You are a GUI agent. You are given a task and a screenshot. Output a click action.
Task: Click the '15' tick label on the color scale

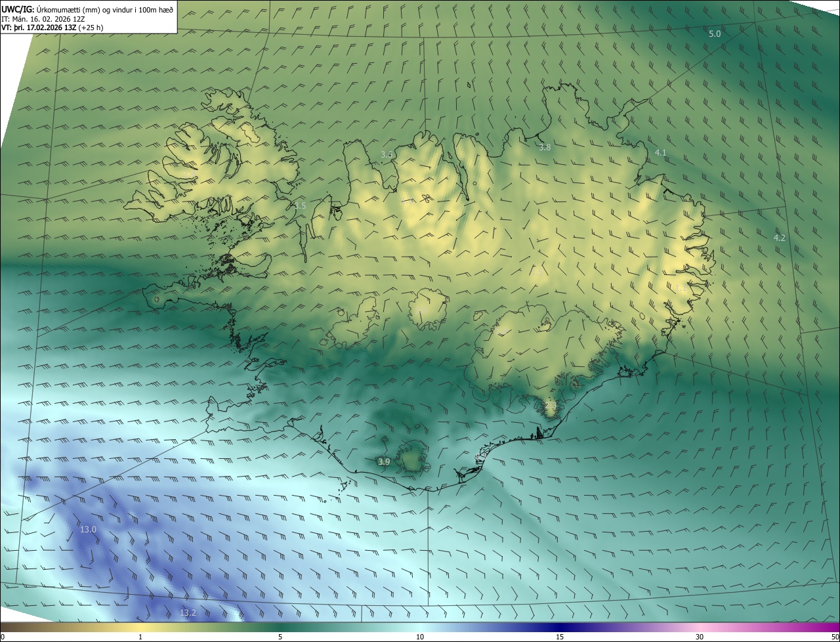coord(560,637)
